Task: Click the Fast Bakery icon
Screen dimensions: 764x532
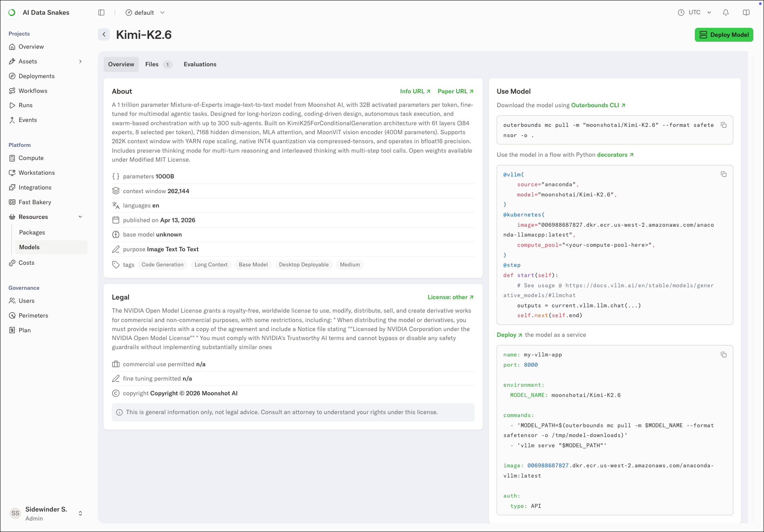Action: [x=12, y=202]
